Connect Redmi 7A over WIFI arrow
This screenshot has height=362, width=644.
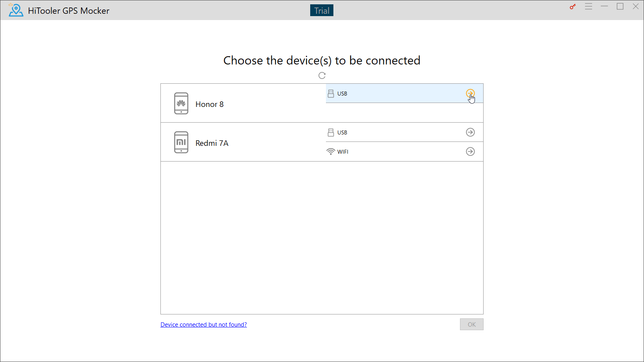coord(470,152)
